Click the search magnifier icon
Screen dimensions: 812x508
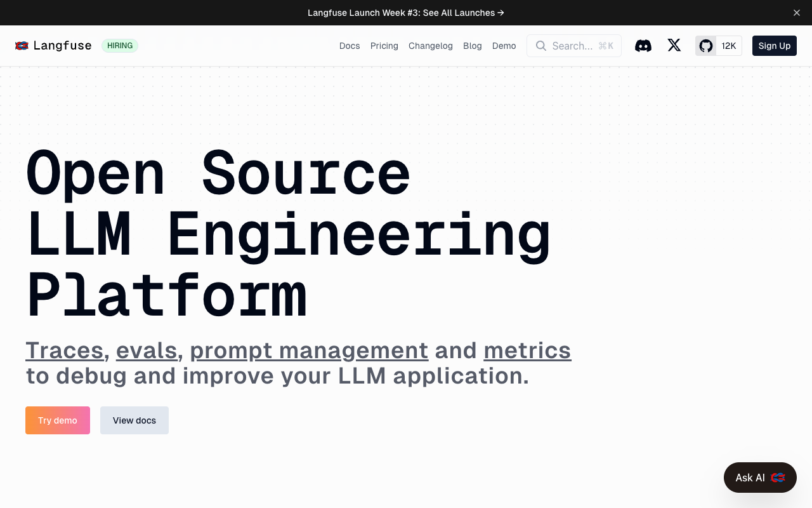tap(541, 46)
